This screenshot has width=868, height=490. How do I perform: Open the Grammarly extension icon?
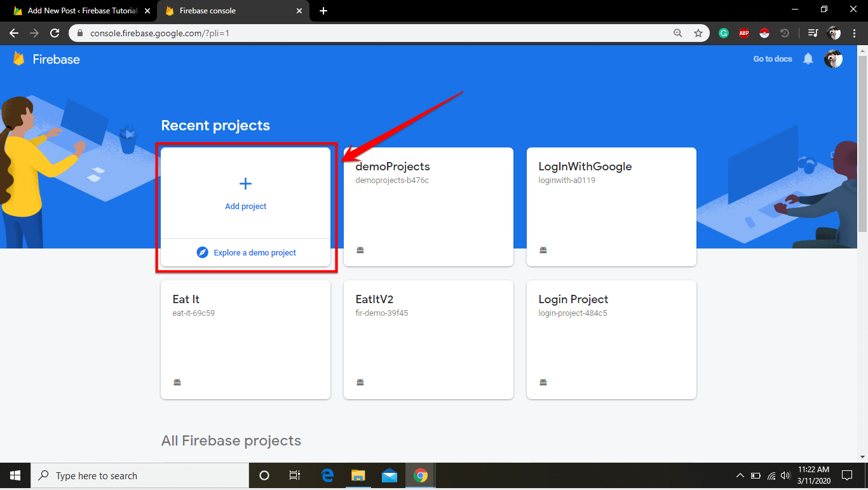tap(724, 33)
